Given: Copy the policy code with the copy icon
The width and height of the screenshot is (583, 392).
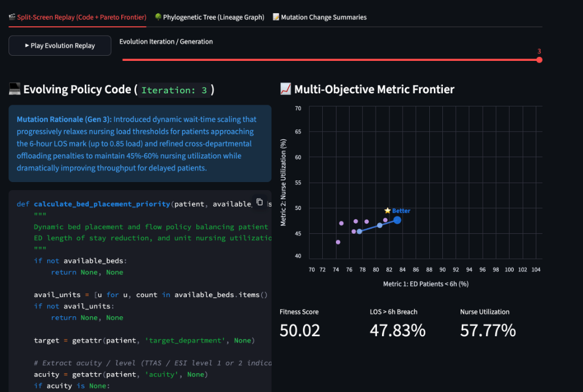Looking at the screenshot, I should (x=260, y=202).
